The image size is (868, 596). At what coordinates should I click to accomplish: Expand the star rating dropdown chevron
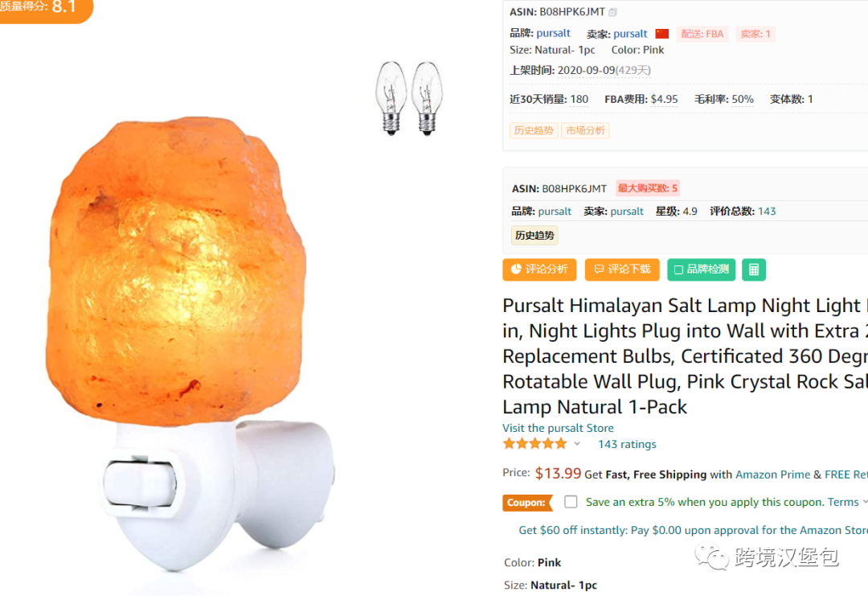pyautogui.click(x=577, y=444)
